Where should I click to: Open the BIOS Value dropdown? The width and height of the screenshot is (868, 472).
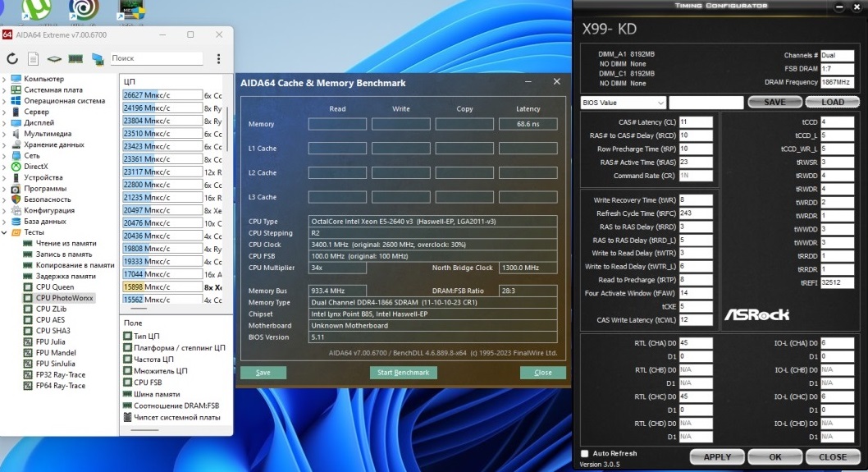[x=623, y=103]
